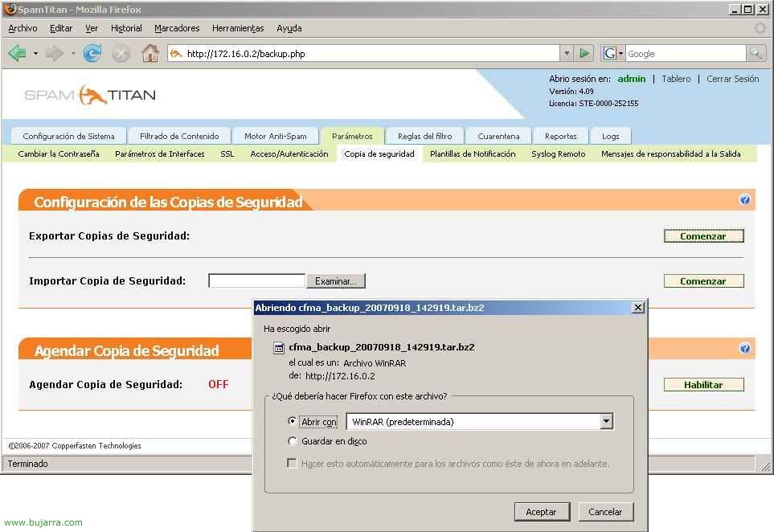The width and height of the screenshot is (774, 532).
Task: Click the browser Back arrow icon
Action: click(17, 54)
